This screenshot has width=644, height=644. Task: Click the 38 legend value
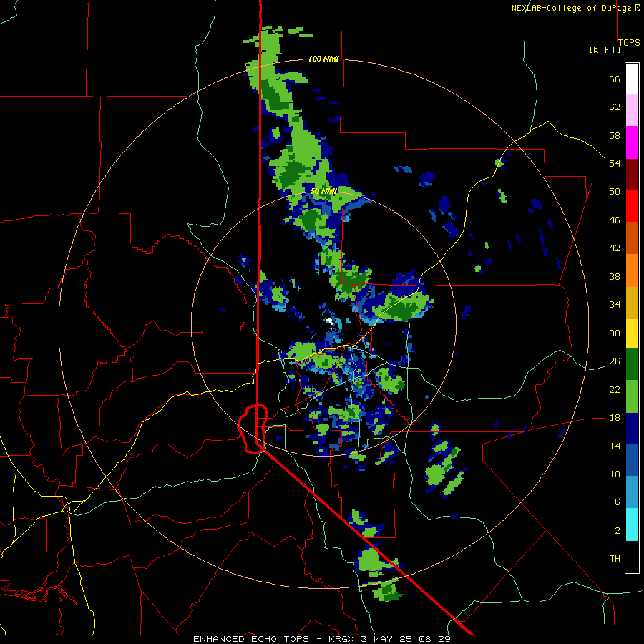(615, 276)
